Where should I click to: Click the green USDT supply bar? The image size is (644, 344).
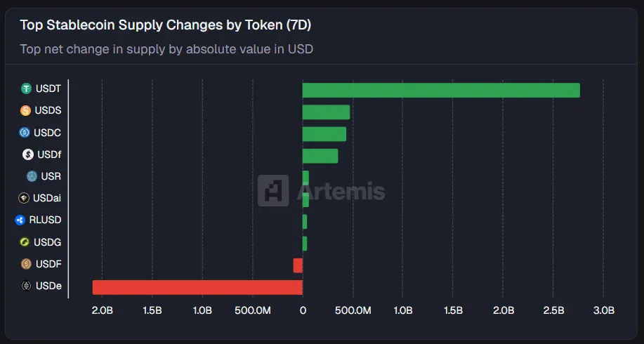(x=440, y=90)
